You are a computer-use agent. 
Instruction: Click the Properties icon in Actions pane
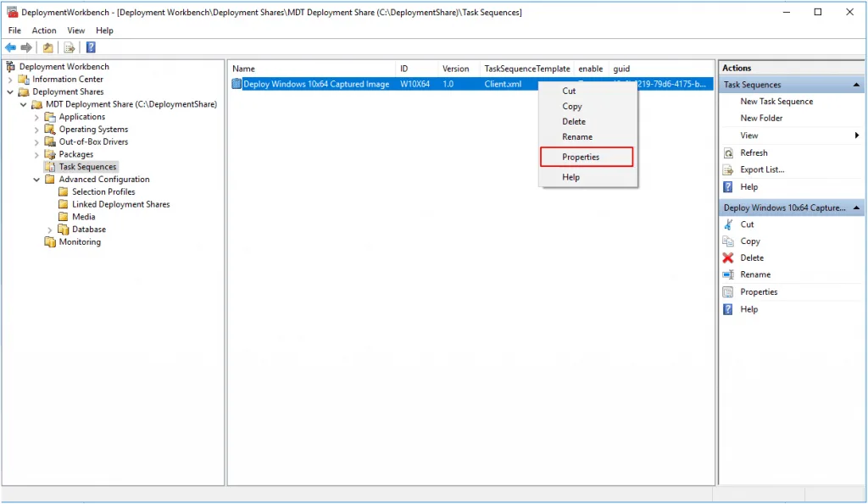(728, 292)
